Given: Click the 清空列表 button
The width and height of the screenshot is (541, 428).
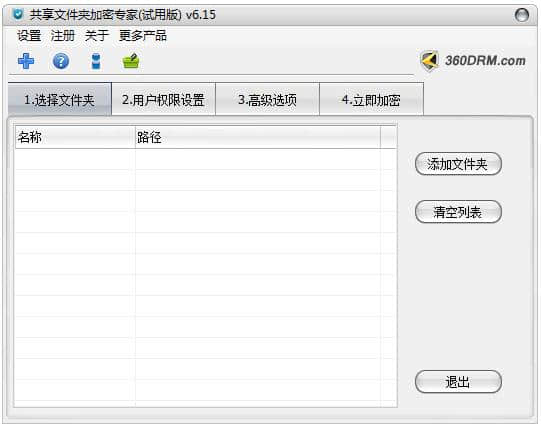Looking at the screenshot, I should point(458,212).
